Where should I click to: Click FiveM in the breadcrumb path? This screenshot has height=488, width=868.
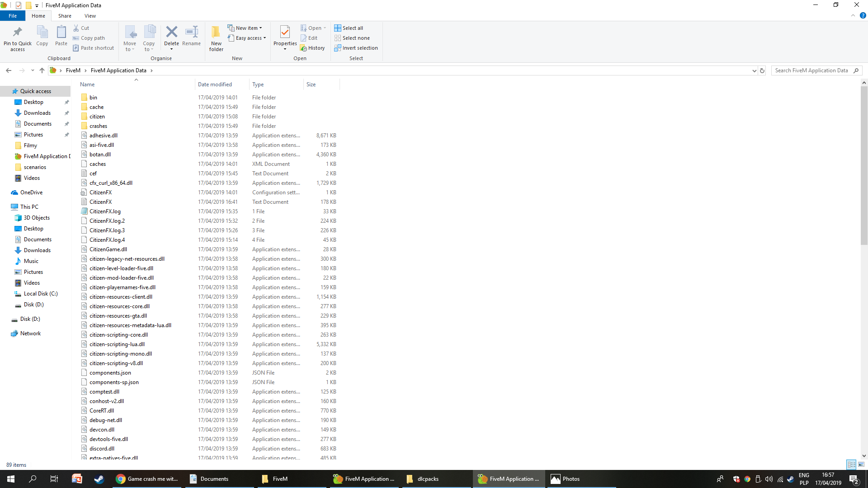click(73, 70)
